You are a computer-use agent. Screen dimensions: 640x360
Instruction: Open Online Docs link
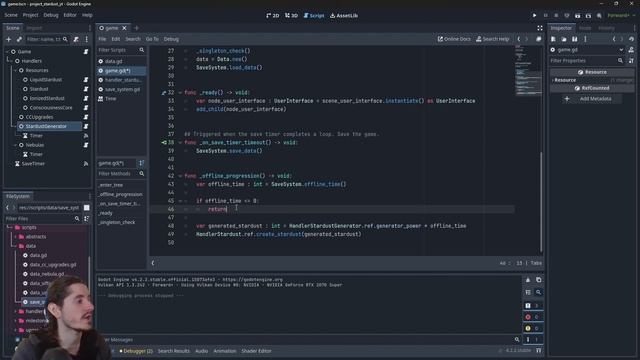454,39
